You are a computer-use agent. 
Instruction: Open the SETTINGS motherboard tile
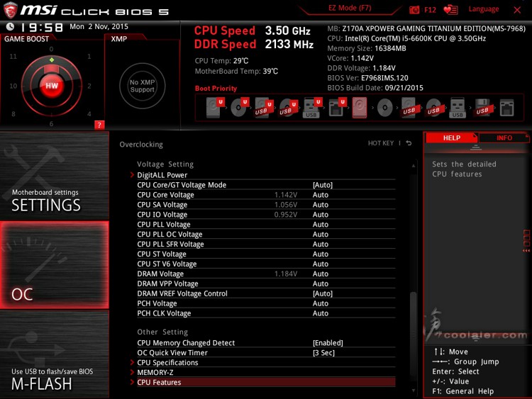(x=55, y=176)
